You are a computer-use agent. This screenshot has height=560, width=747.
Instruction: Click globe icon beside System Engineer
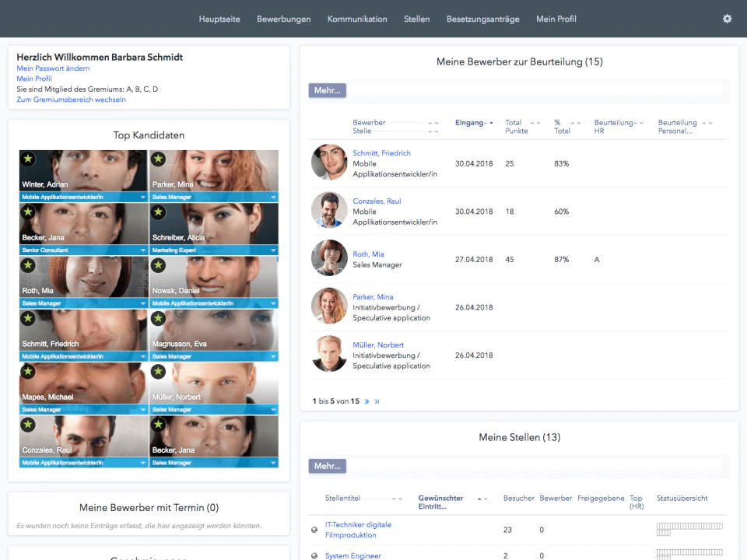click(314, 555)
